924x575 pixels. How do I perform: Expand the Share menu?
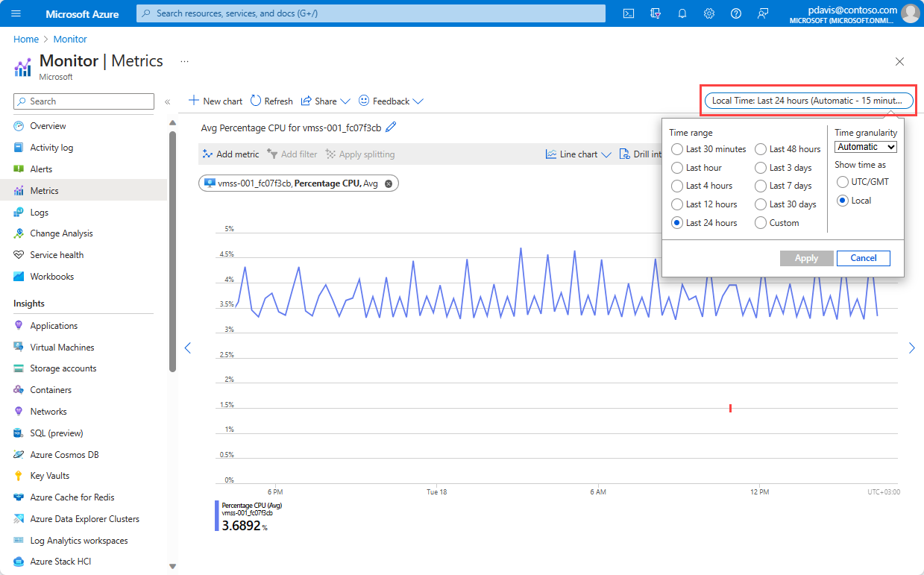[325, 101]
